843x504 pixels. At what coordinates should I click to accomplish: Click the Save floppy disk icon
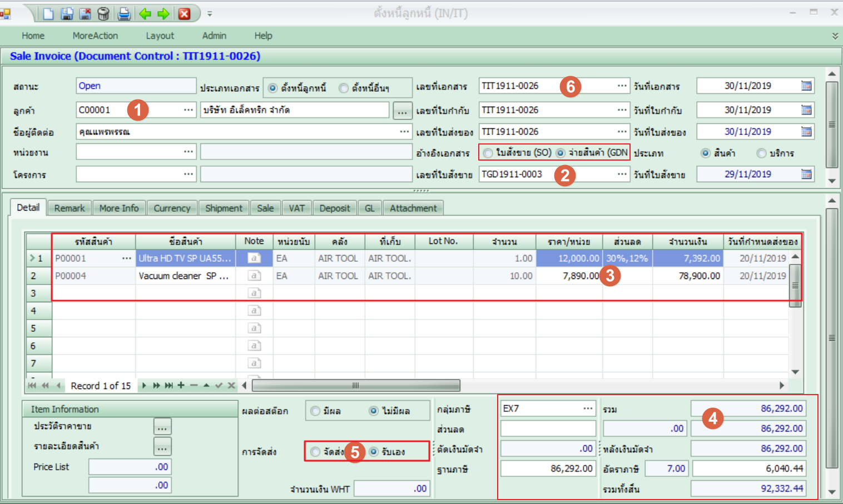pyautogui.click(x=67, y=13)
